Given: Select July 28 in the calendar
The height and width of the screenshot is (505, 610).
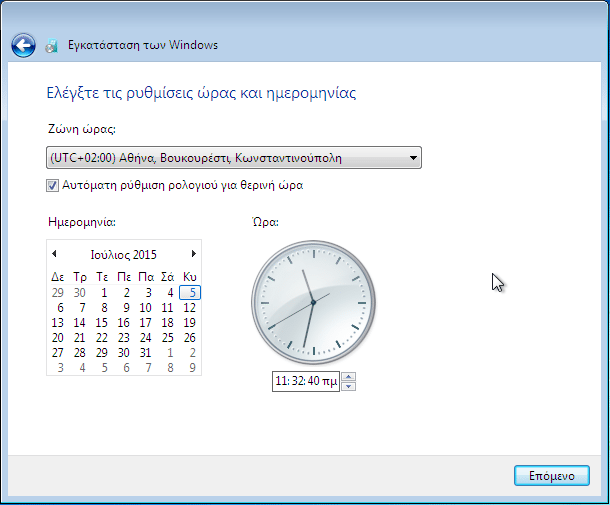Looking at the screenshot, I should [x=80, y=353].
